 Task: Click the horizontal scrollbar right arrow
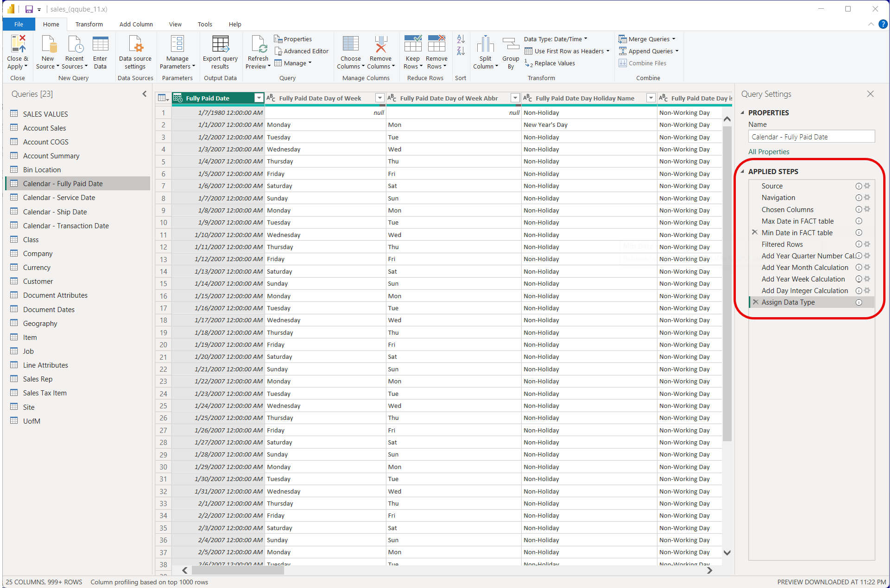[x=709, y=570]
